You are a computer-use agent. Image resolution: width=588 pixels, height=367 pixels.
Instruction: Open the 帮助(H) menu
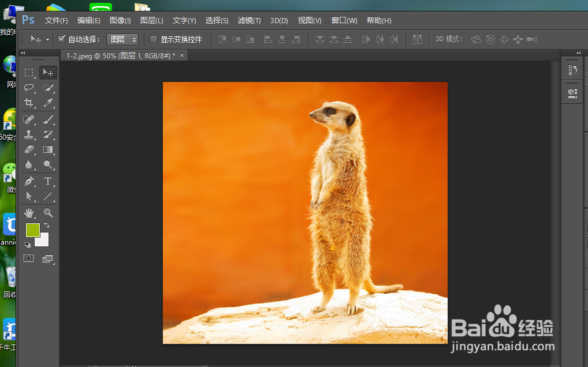pos(379,21)
